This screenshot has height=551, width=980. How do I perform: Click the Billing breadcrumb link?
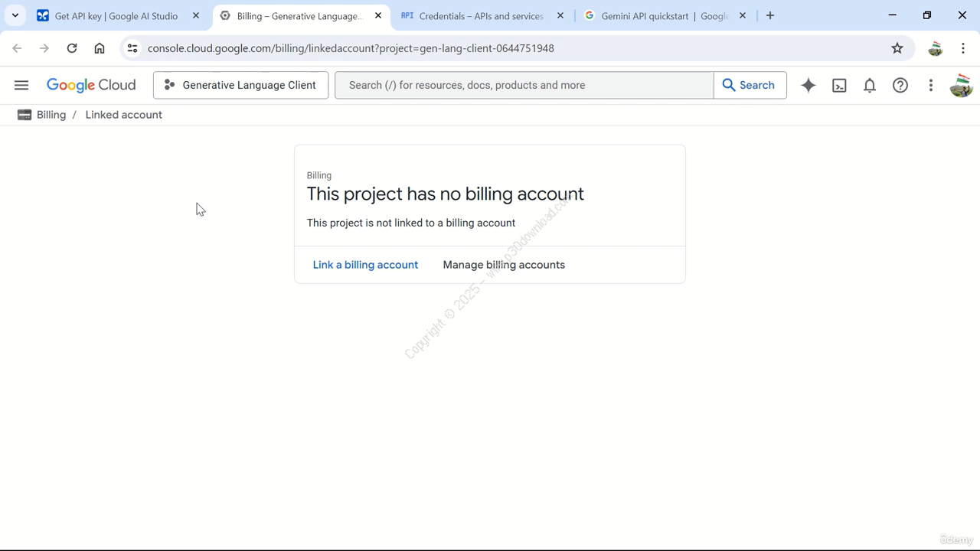pyautogui.click(x=51, y=115)
